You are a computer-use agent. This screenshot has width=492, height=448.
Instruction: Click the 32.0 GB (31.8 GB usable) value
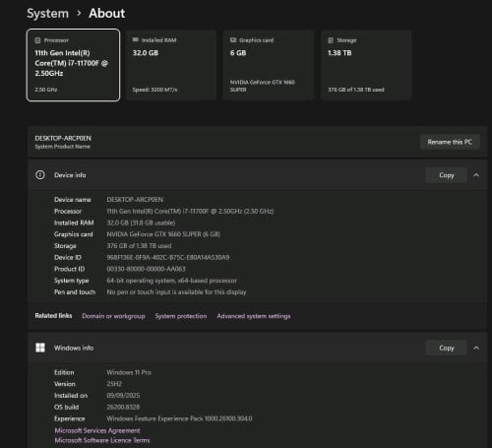tap(141, 223)
